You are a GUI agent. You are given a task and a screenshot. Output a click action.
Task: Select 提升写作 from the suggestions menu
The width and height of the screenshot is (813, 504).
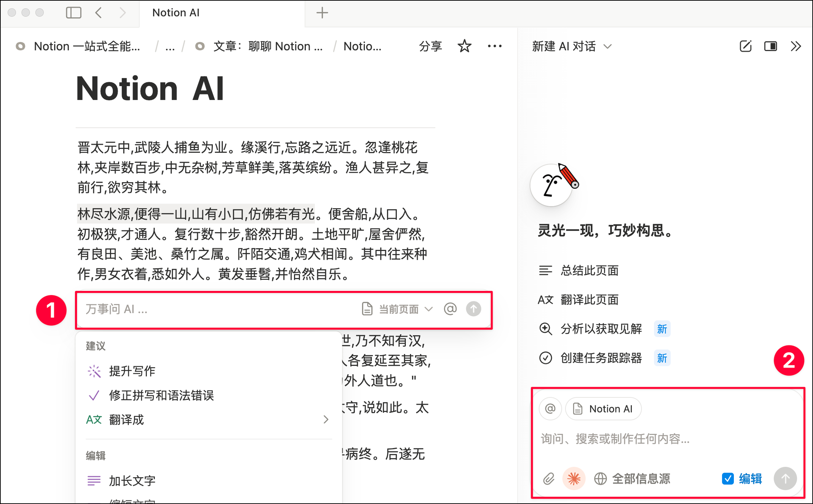(132, 371)
